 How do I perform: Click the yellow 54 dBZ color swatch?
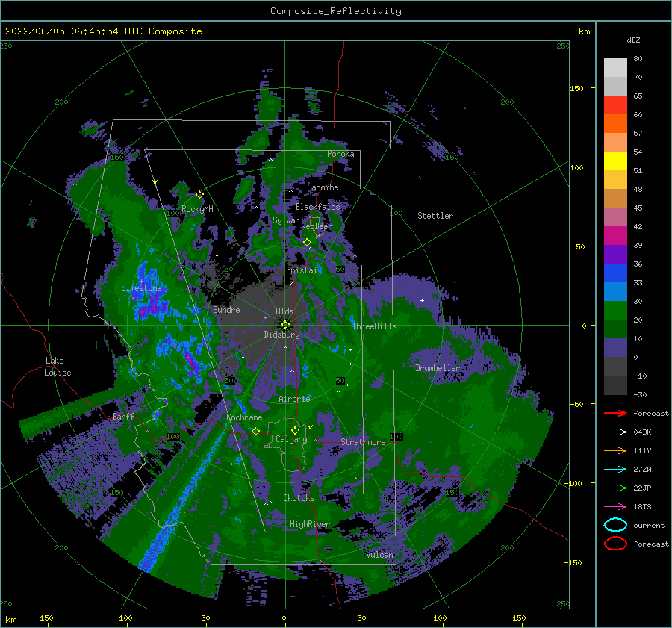615,161
